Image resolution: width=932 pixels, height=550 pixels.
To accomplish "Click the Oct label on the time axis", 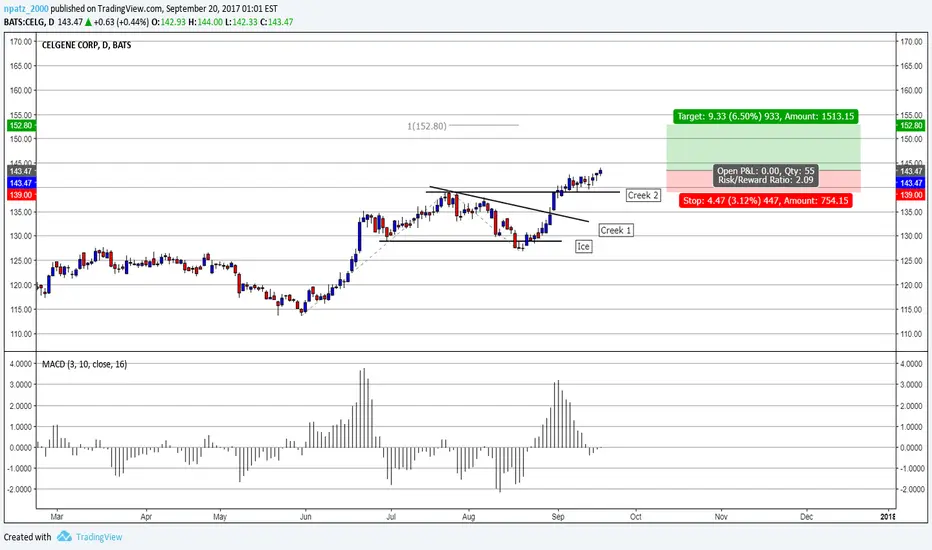I will pyautogui.click(x=635, y=517).
